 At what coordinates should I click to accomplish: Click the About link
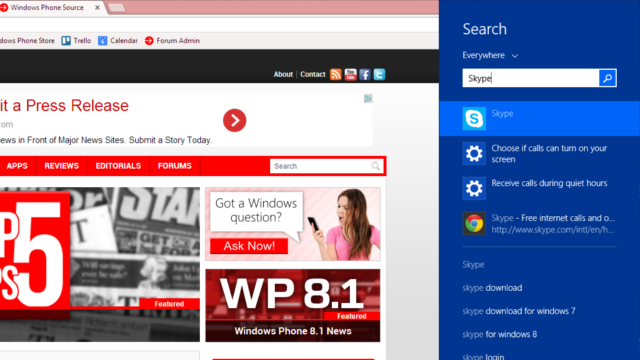[x=283, y=74]
